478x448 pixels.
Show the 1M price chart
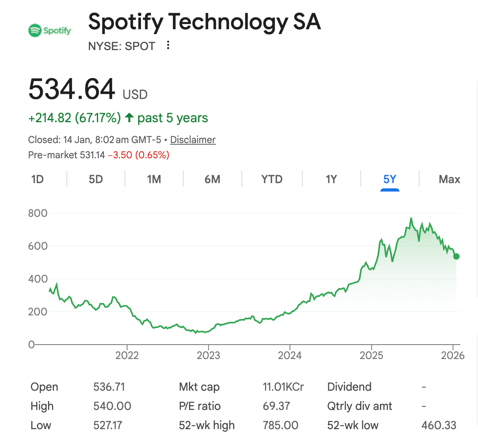(154, 179)
